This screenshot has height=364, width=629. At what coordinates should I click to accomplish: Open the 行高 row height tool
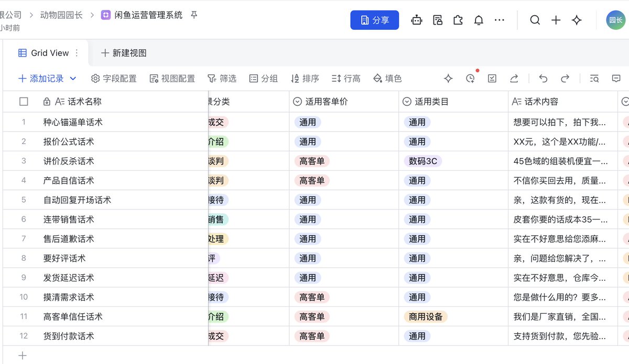point(346,79)
